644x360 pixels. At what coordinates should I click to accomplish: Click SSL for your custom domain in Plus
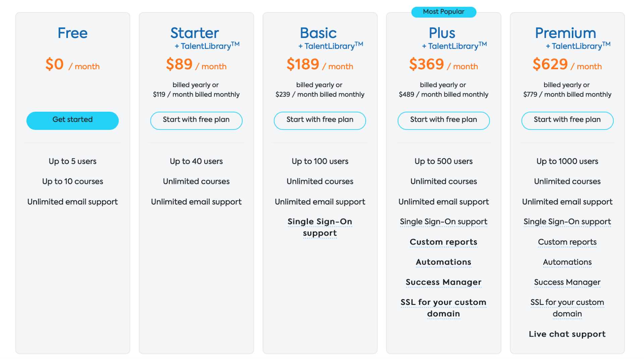click(443, 308)
